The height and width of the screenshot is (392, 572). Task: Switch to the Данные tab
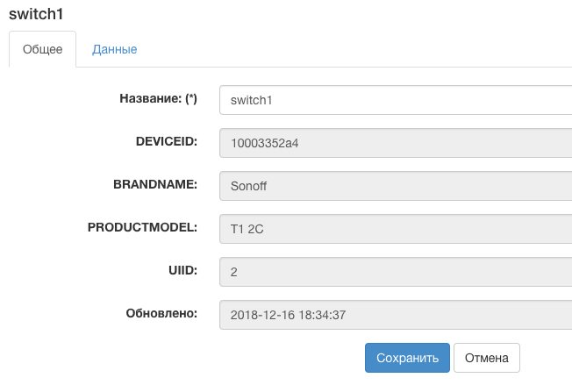pyautogui.click(x=114, y=49)
